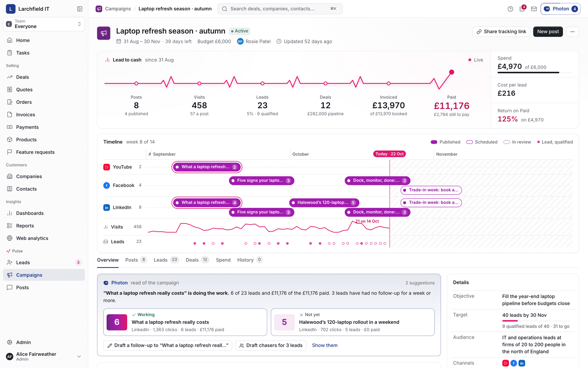This screenshot has height=368, width=588.
Task: Open the Working suggestion card
Action: pyautogui.click(x=185, y=322)
